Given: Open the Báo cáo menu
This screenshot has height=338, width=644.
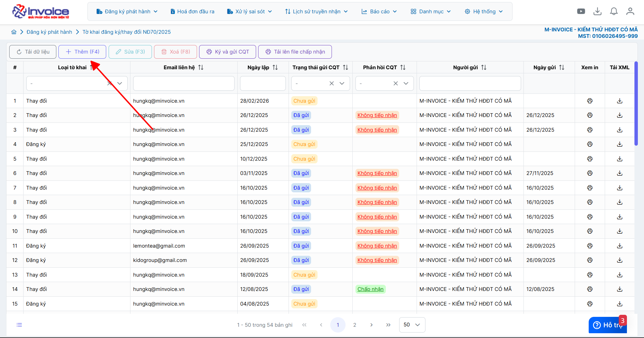Looking at the screenshot, I should [x=379, y=12].
